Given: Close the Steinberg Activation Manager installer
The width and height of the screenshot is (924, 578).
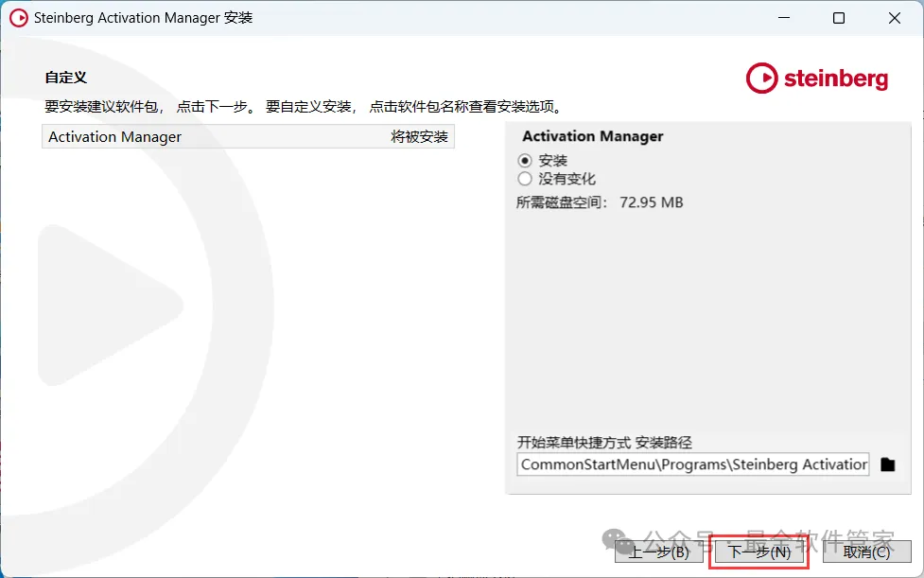Looking at the screenshot, I should [x=894, y=18].
